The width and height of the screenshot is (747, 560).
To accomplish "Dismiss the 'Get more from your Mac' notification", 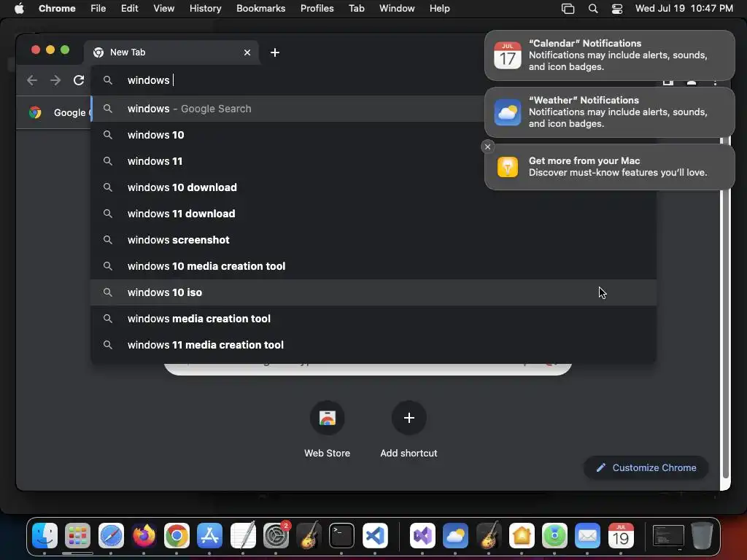I will point(487,147).
